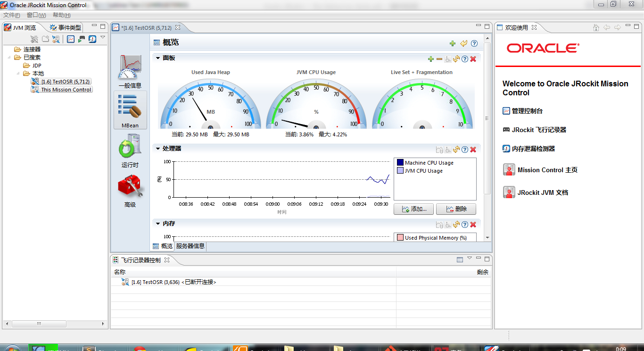Launch Management Console from JVM browser toolbar

pyautogui.click(x=71, y=39)
